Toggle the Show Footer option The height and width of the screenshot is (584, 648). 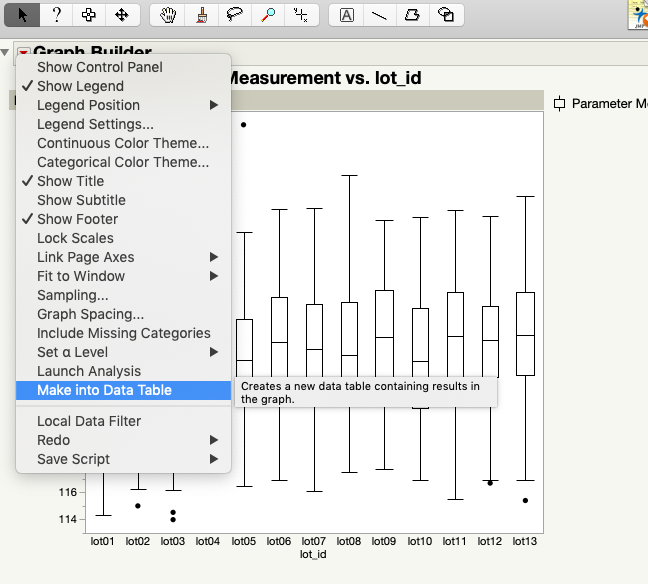pos(123,219)
